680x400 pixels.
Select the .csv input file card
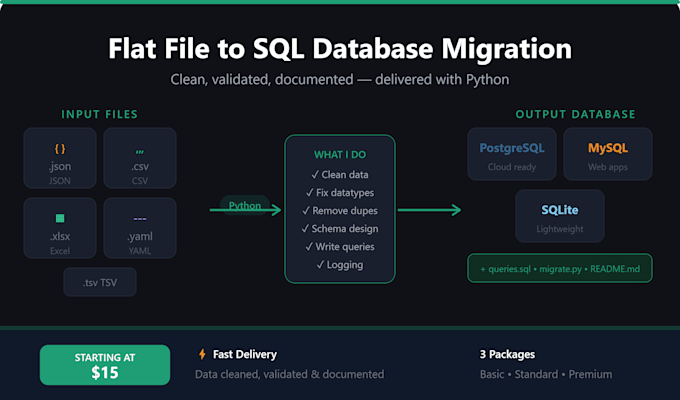[x=140, y=158]
